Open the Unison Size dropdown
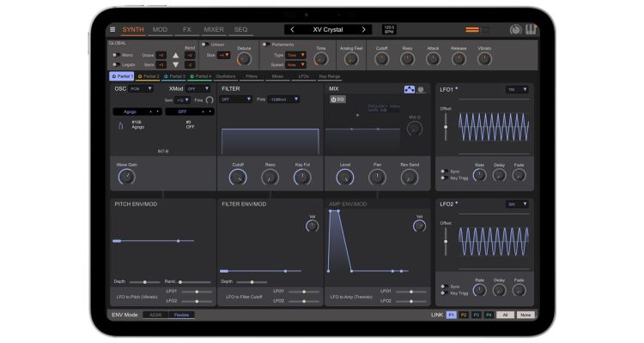The image size is (644, 343). (x=224, y=55)
